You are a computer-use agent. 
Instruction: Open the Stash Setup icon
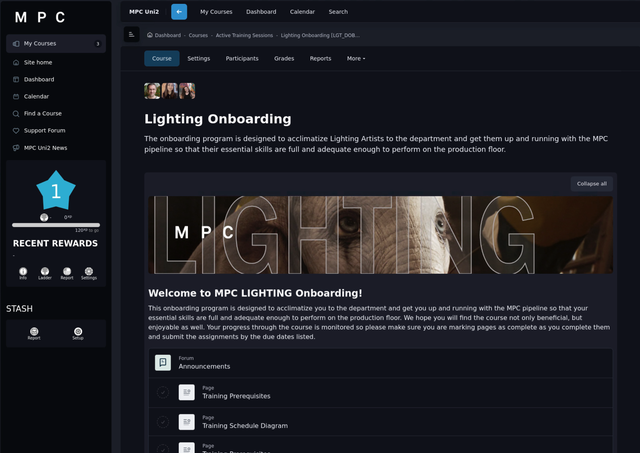point(78,331)
